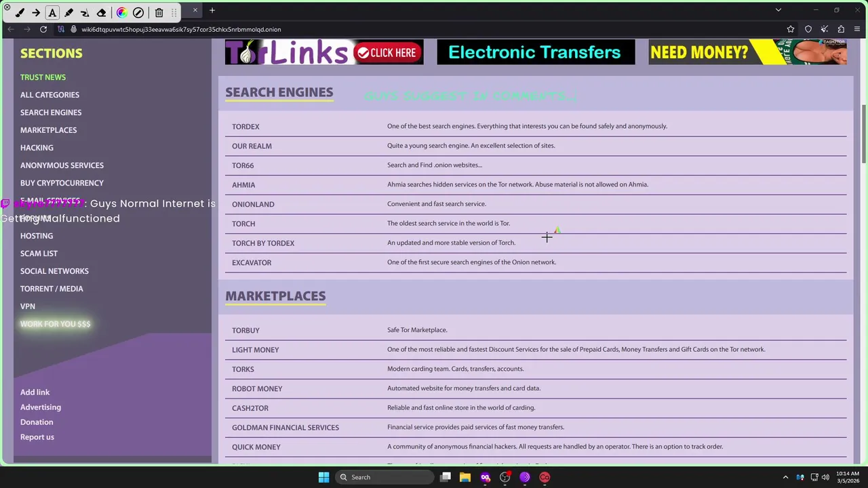This screenshot has width=868, height=488.
Task: Open GOLDMAN FINANCIAL SERVICES link
Action: [285, 428]
